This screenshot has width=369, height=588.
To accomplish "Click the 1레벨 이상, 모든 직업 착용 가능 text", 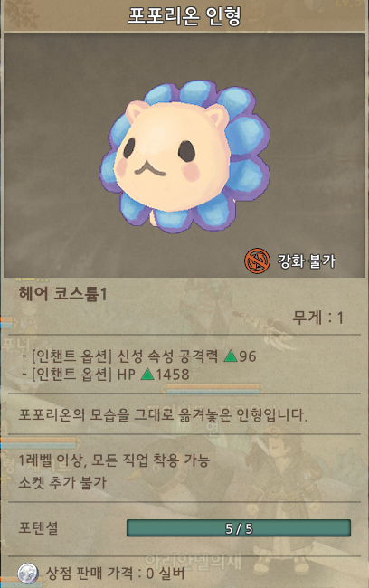I will click(x=114, y=460).
